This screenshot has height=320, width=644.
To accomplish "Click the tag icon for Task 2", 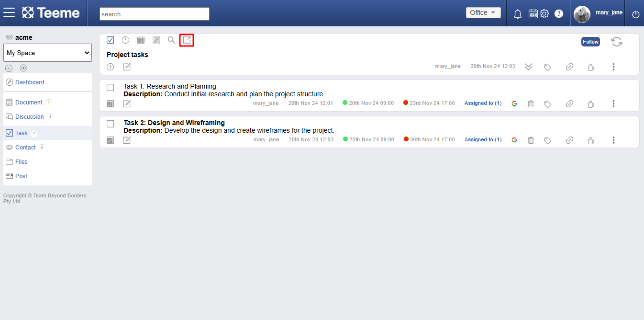I will pos(548,140).
